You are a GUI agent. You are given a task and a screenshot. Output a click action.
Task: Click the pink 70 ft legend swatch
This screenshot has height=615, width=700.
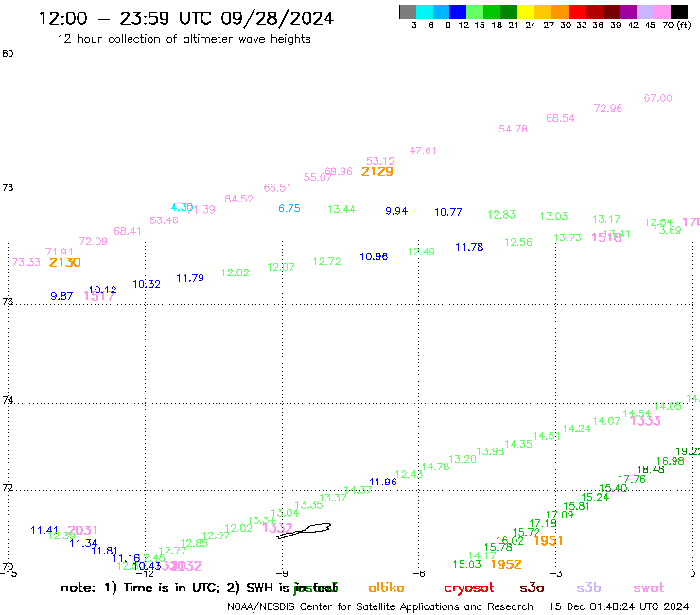[661, 11]
